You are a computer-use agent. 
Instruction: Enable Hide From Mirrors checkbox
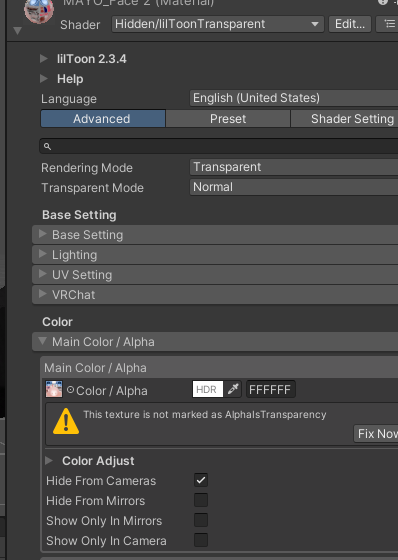[x=201, y=500]
